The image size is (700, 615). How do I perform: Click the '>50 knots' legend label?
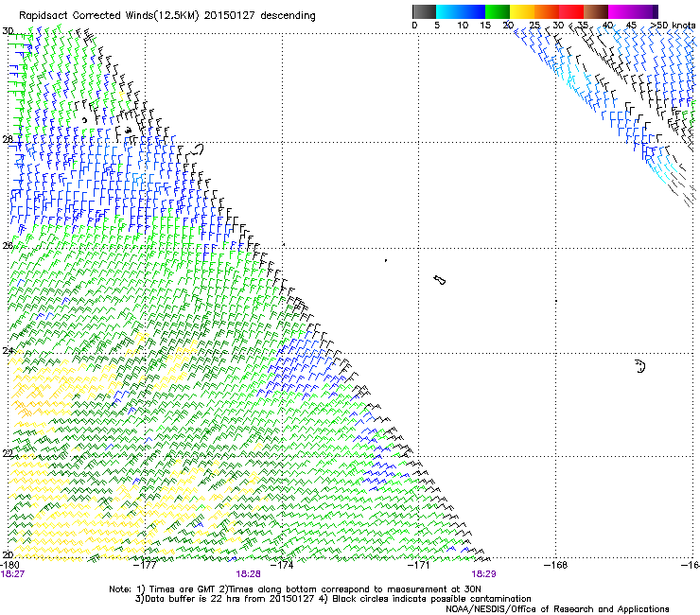[x=673, y=26]
